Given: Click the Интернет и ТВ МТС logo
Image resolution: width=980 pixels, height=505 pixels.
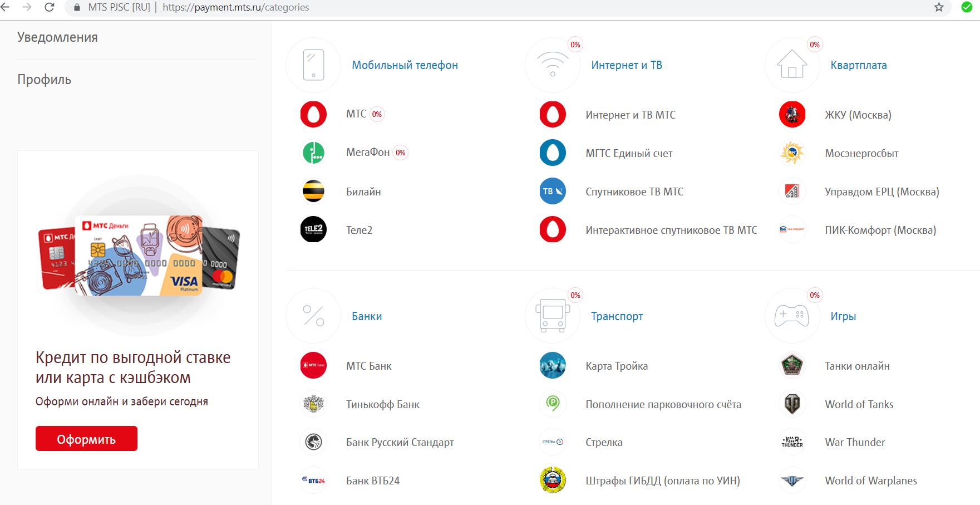Looking at the screenshot, I should point(553,115).
